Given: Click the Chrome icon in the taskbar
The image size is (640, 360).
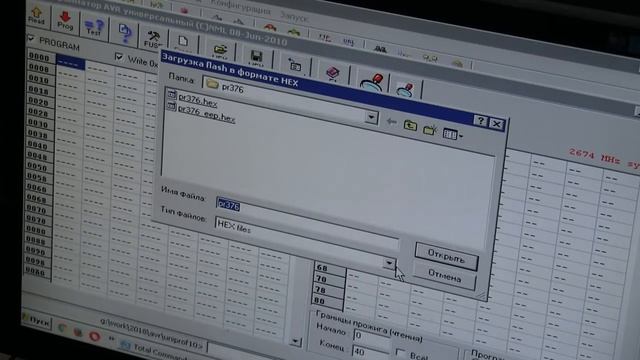Looking at the screenshot, I should [62, 327].
